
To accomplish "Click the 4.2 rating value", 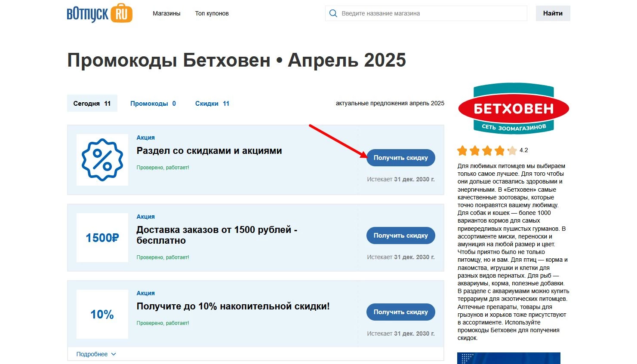I will click(x=523, y=150).
